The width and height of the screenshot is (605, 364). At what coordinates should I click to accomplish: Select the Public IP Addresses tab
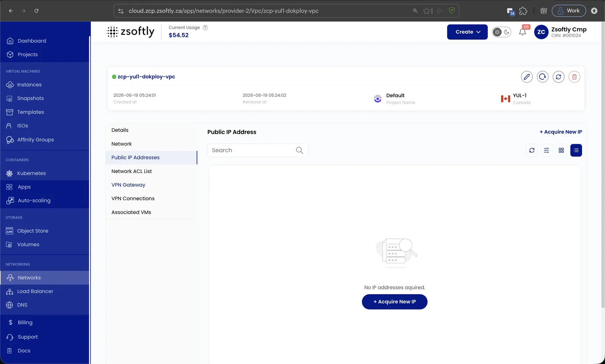pos(151,158)
